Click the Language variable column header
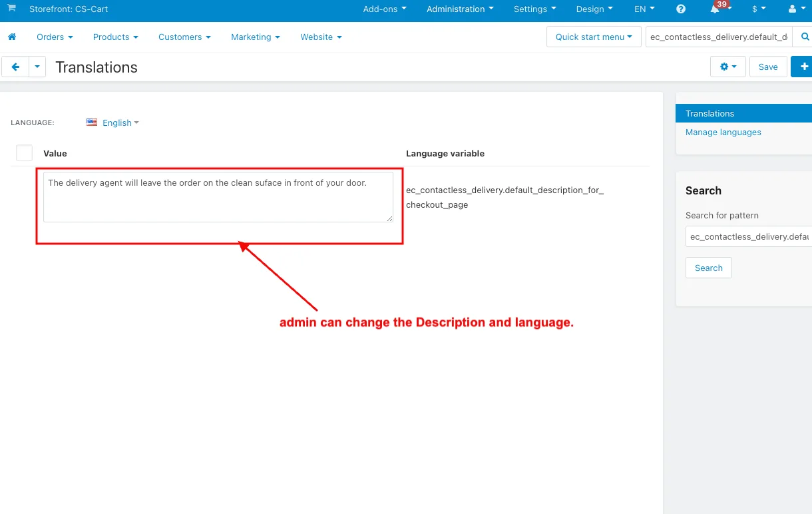812x514 pixels. (445, 153)
